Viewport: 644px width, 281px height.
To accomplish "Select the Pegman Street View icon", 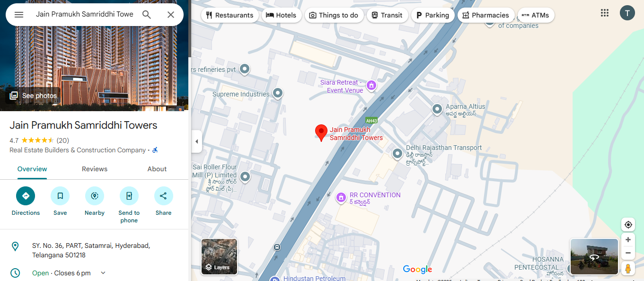I will coord(628,269).
